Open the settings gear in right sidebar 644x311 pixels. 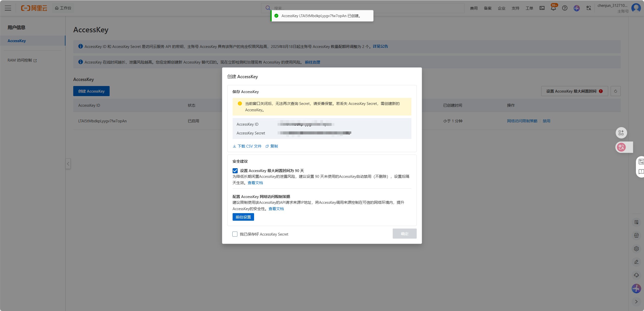(636, 249)
